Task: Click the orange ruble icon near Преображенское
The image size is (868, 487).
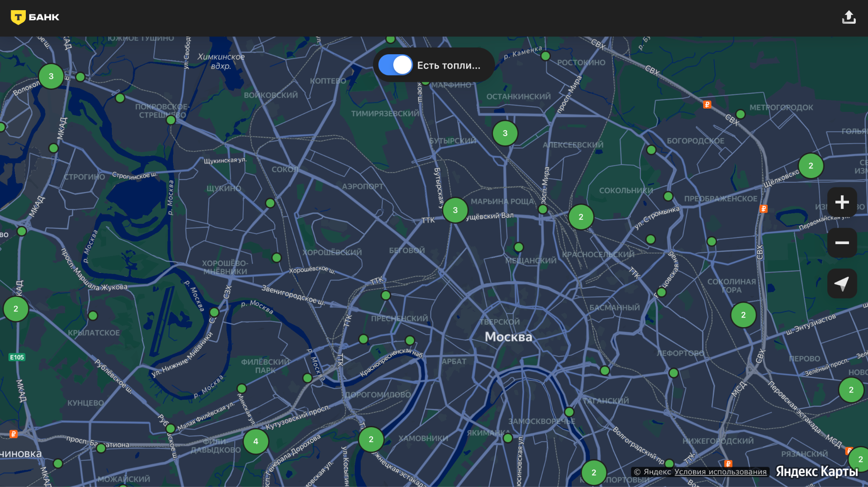Action: (x=763, y=209)
